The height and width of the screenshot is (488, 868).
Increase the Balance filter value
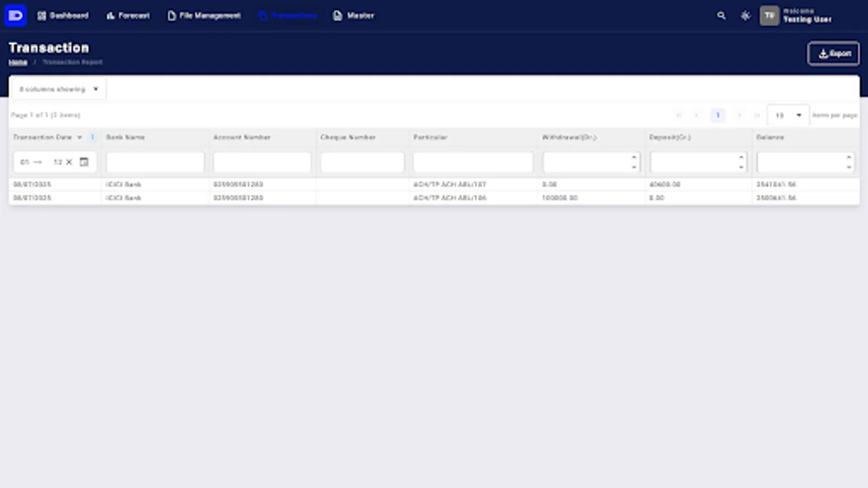click(848, 158)
